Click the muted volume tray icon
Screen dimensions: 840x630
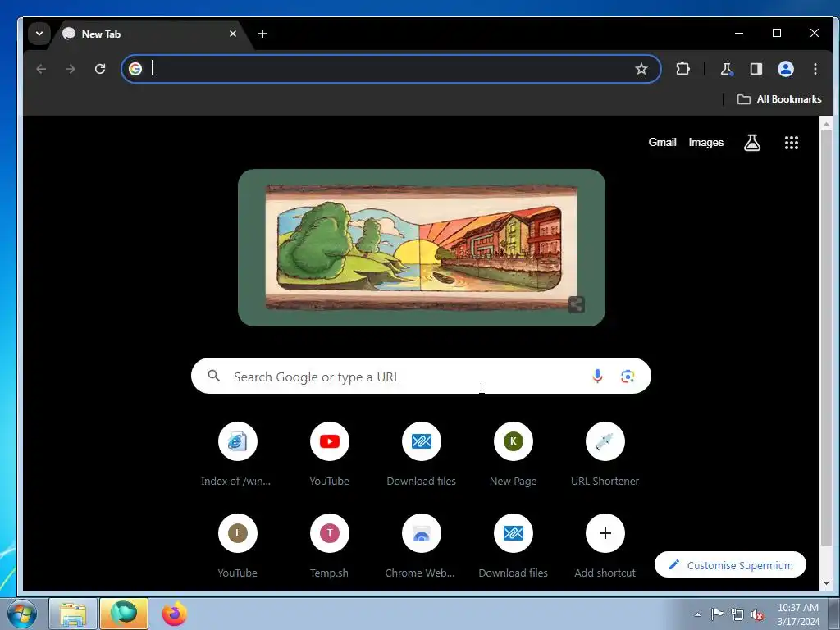click(x=757, y=615)
